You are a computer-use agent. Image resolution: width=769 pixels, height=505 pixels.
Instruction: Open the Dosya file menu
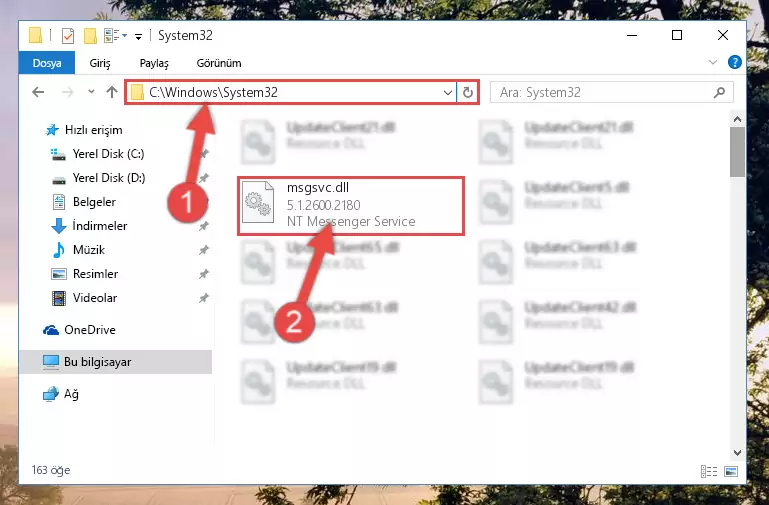pyautogui.click(x=47, y=63)
